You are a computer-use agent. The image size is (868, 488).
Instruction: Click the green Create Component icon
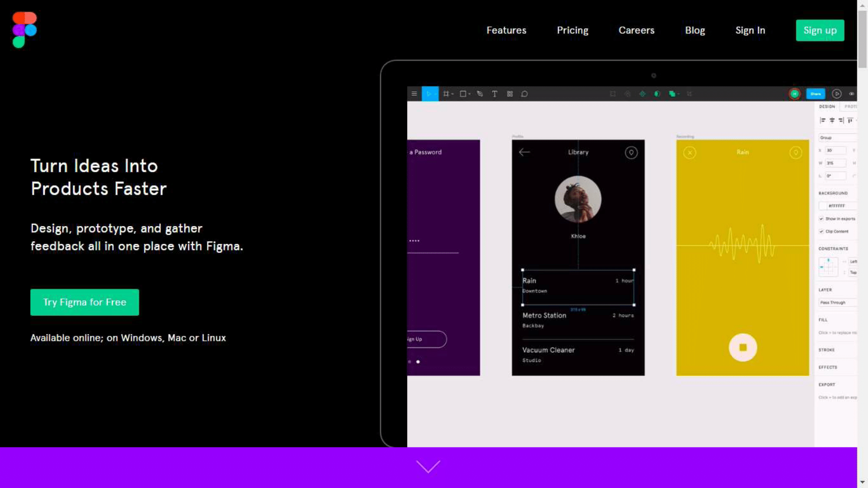pos(642,94)
